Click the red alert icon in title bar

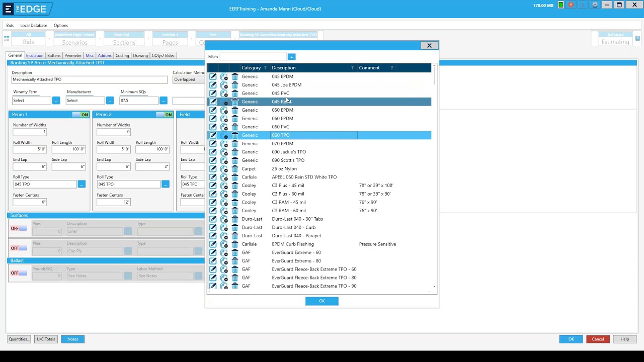[571, 5]
